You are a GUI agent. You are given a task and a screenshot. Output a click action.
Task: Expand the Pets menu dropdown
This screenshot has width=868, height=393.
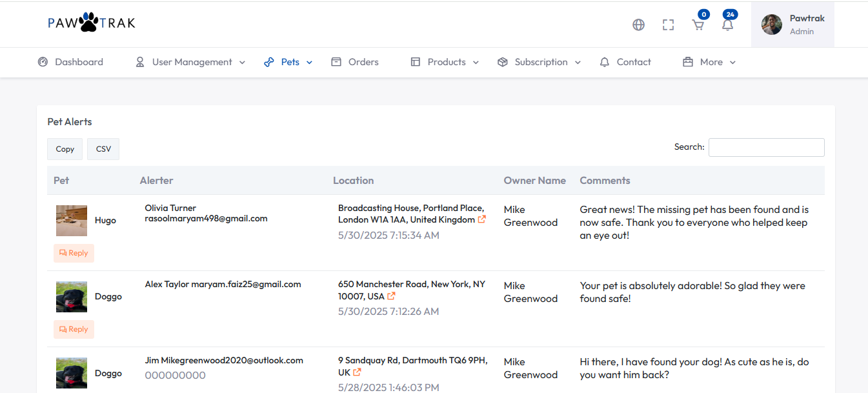[288, 62]
